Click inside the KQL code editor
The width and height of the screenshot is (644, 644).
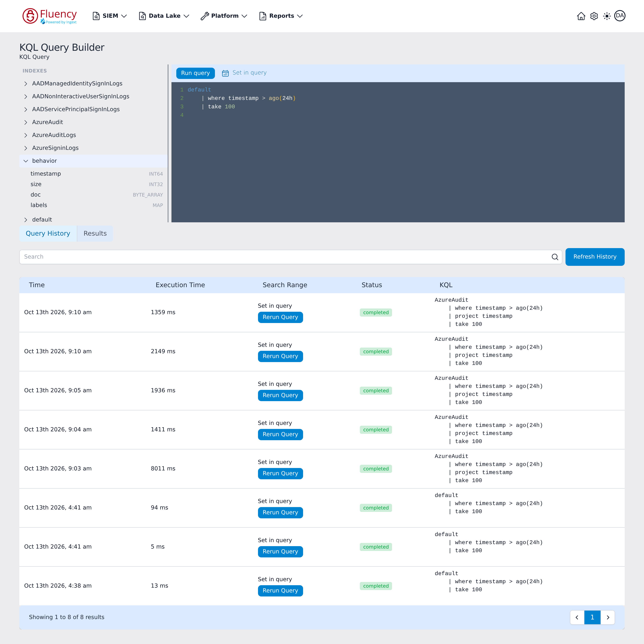pos(398,152)
